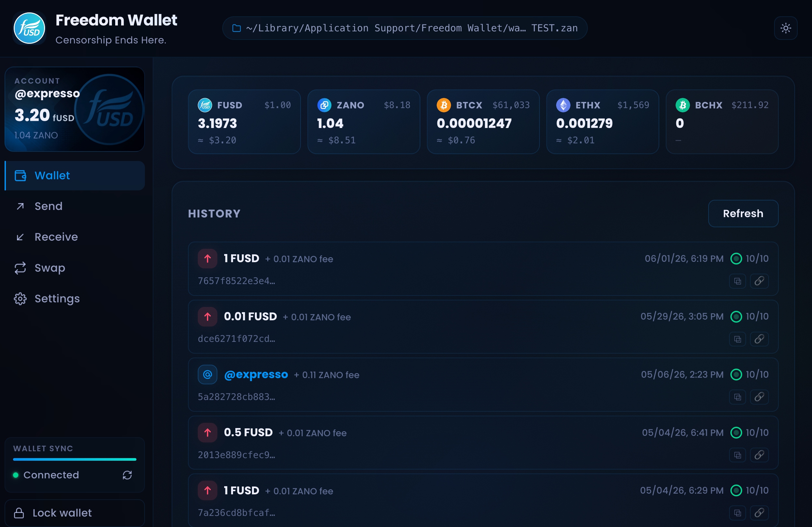Open explorer link for 7657f8522e3e4 transaction
This screenshot has height=527, width=812.
coord(759,281)
